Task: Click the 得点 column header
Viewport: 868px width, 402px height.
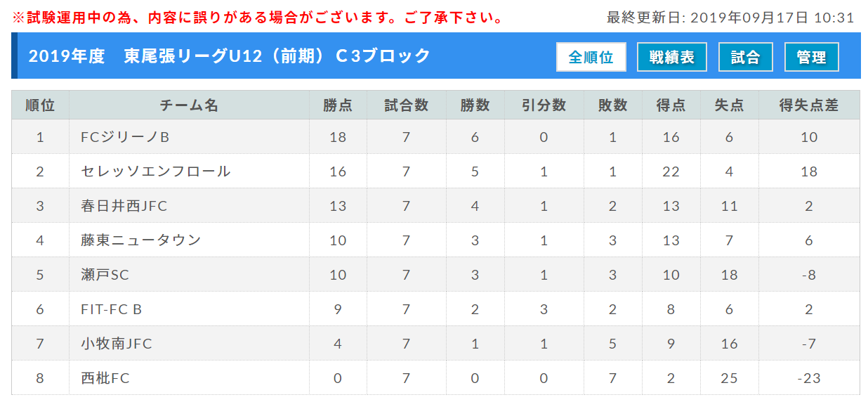Action: [671, 105]
